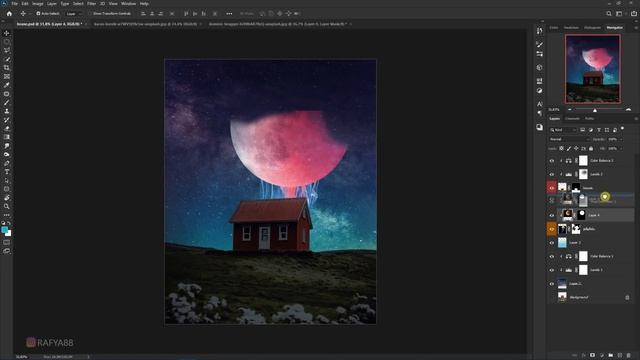The width and height of the screenshot is (640, 360).
Task: Switch to the Paths tab
Action: [589, 119]
